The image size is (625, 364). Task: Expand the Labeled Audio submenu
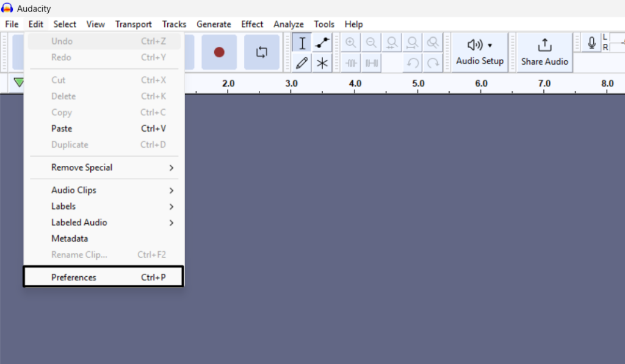(x=104, y=223)
